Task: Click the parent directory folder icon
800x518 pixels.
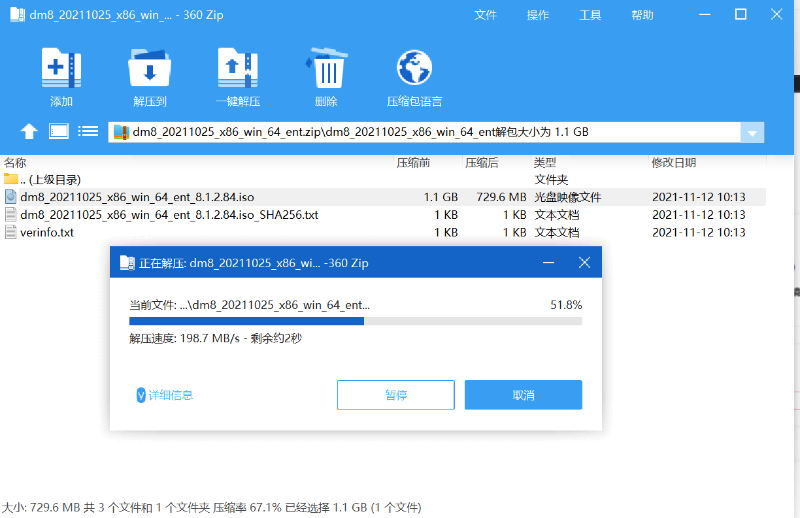Action: (11, 179)
